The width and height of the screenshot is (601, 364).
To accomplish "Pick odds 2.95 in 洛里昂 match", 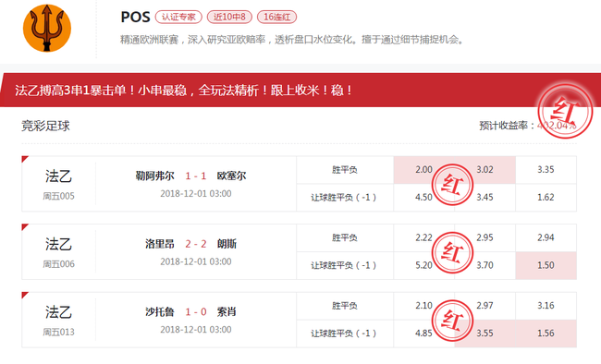I will pyautogui.click(x=484, y=237).
